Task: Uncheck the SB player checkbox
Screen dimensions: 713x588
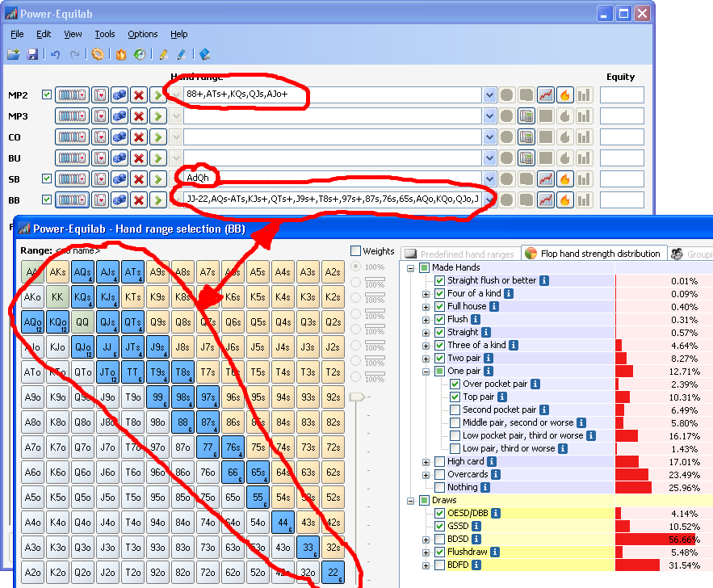Action: click(46, 178)
